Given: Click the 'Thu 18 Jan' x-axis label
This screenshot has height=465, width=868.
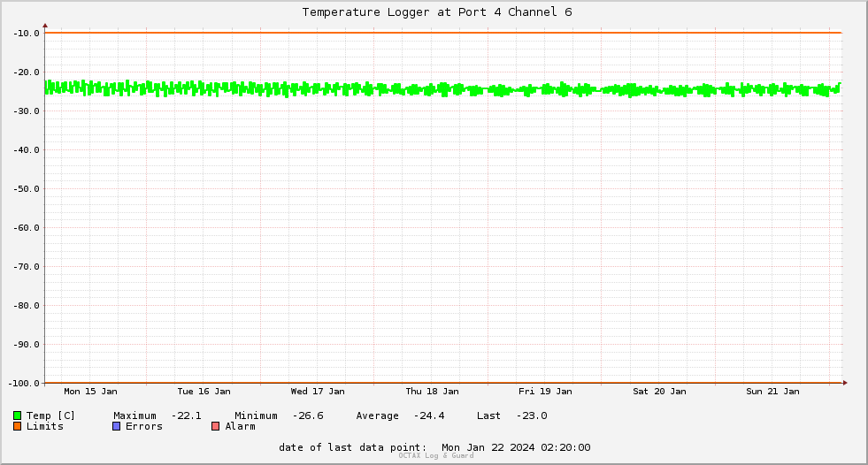Looking at the screenshot, I should [x=432, y=392].
